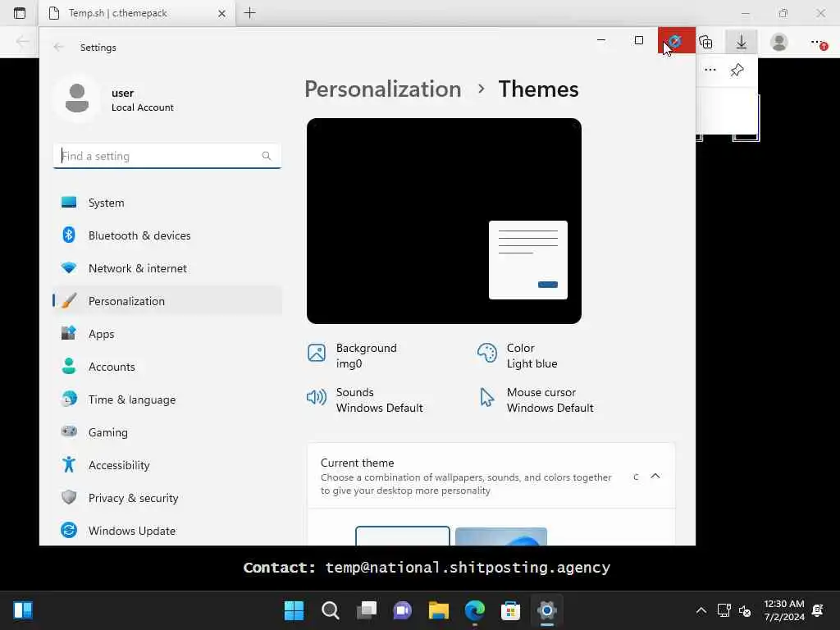Screen dimensions: 840x630
Task: Open taskbar Search
Action: (x=330, y=610)
